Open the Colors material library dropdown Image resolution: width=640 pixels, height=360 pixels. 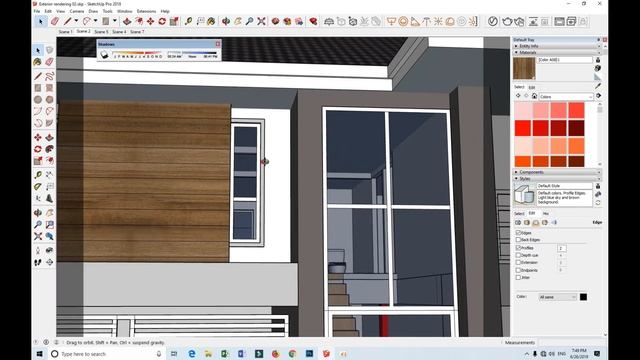coord(566,97)
